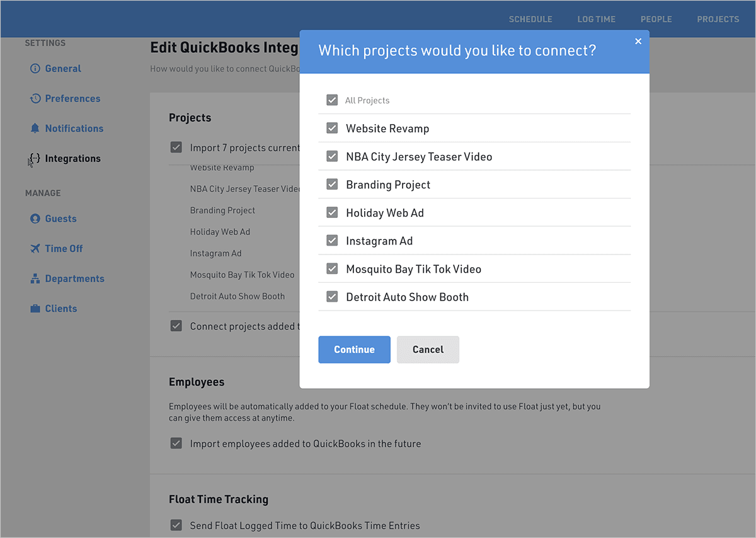Deselect the Detroit Auto Show Booth checkbox
The width and height of the screenshot is (756, 538).
coord(332,297)
